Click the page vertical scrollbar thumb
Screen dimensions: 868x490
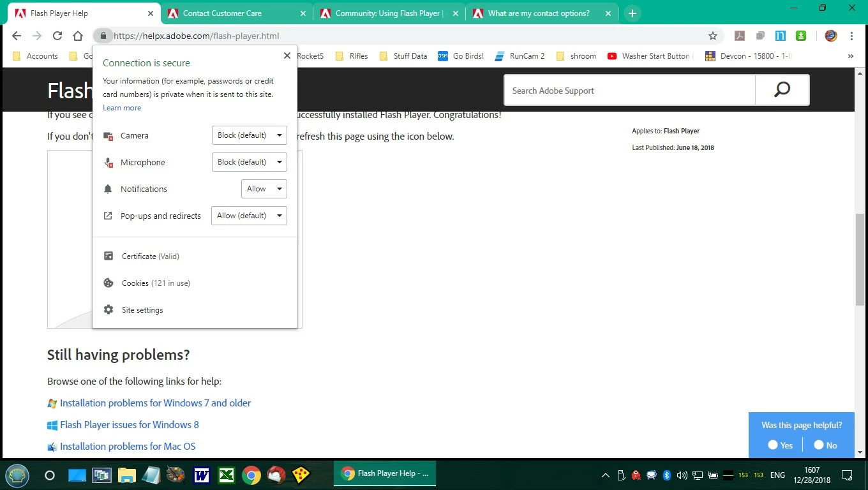[x=860, y=260]
